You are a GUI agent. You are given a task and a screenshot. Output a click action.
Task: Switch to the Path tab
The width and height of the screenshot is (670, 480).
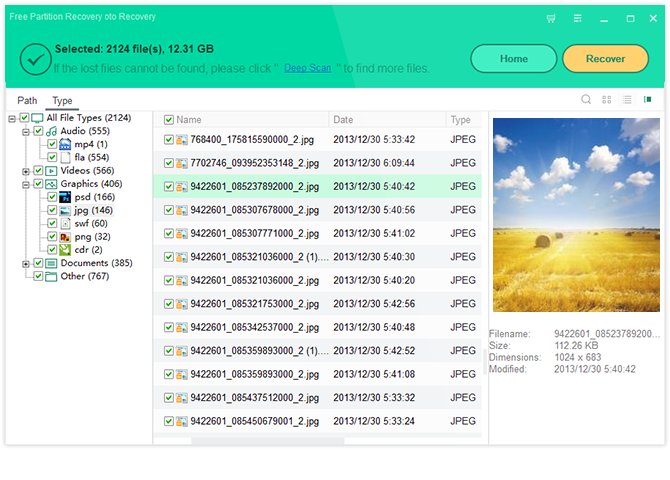pyautogui.click(x=27, y=101)
